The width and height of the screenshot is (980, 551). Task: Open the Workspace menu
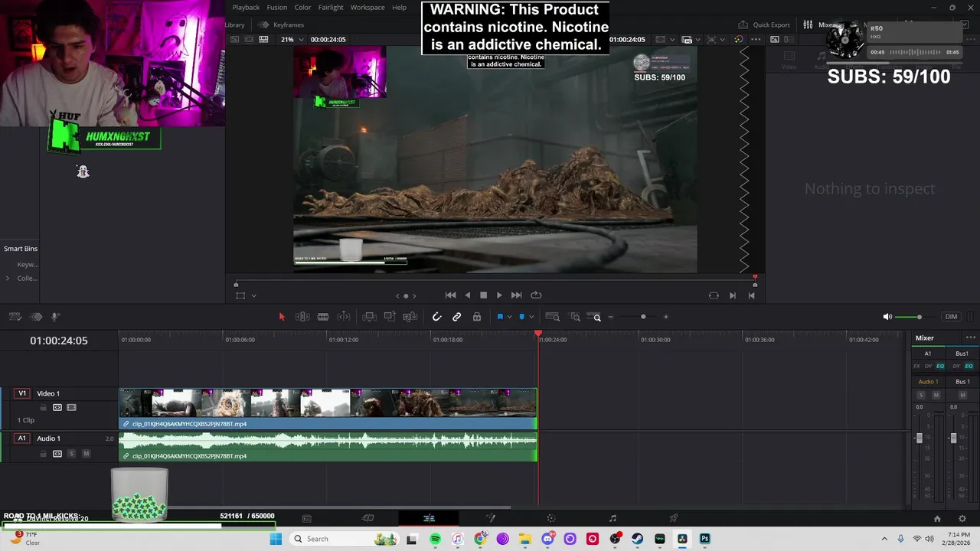367,8
